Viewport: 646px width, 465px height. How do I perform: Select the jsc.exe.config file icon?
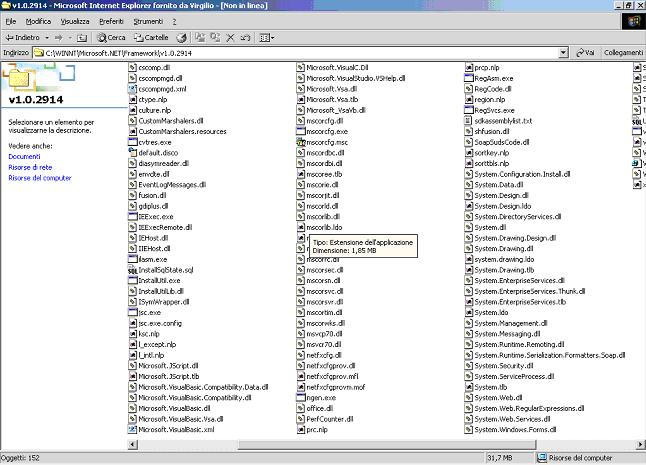pos(132,323)
